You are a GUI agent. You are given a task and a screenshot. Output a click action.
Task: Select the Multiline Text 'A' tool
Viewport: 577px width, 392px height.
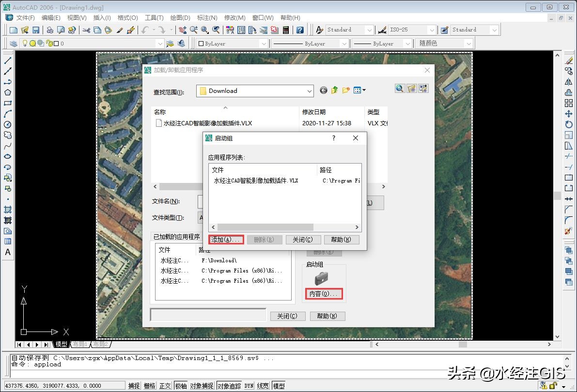tap(8, 252)
